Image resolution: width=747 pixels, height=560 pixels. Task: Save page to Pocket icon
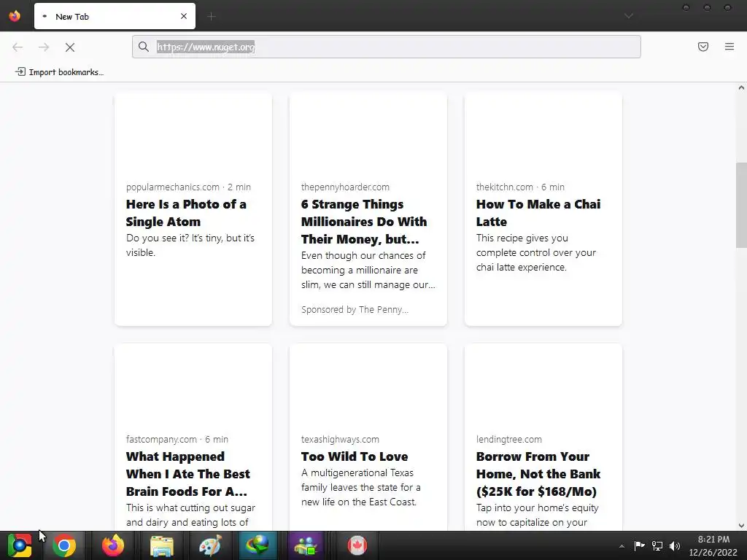(703, 47)
